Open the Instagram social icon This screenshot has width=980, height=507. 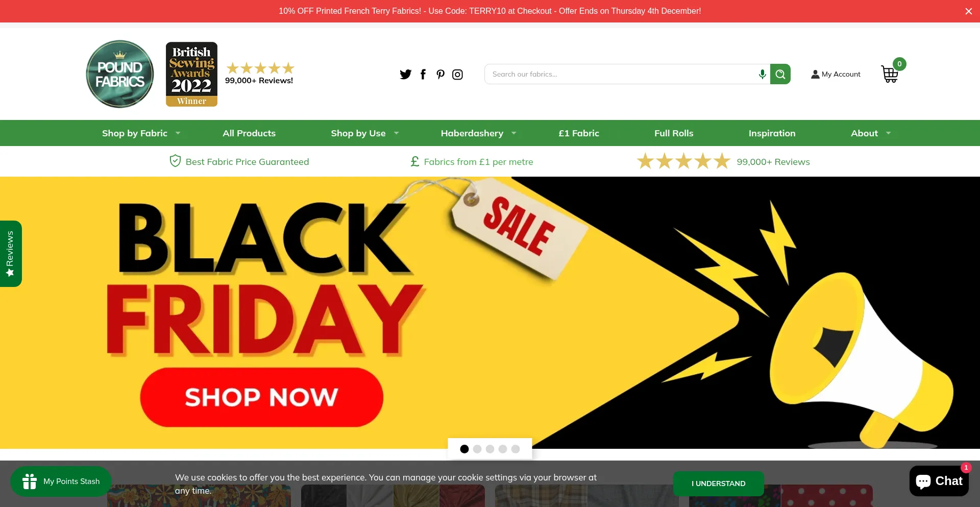(x=458, y=75)
